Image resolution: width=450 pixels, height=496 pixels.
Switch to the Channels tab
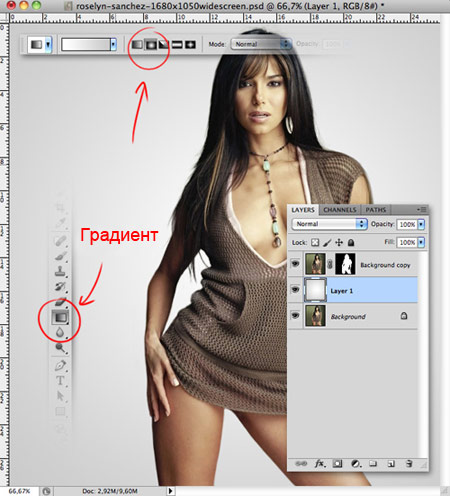click(340, 210)
